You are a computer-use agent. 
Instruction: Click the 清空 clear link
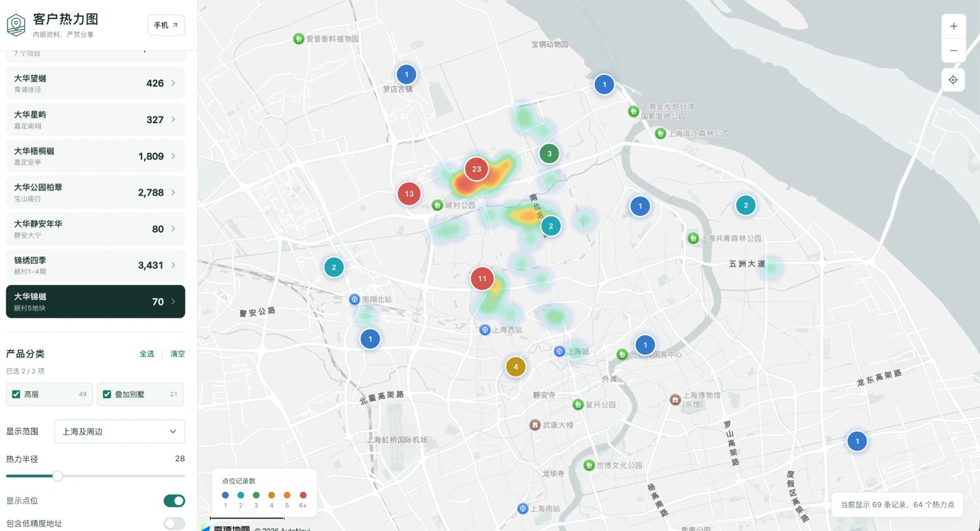pyautogui.click(x=178, y=354)
